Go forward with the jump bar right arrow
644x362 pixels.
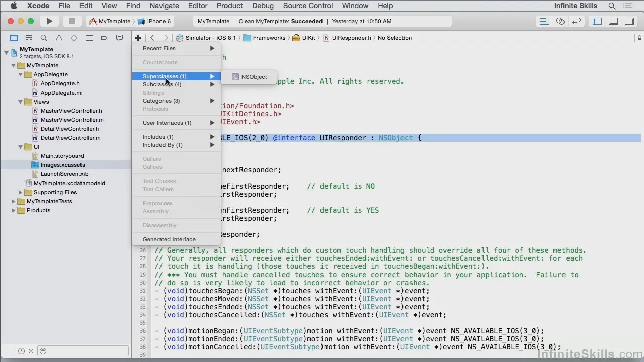(166, 38)
